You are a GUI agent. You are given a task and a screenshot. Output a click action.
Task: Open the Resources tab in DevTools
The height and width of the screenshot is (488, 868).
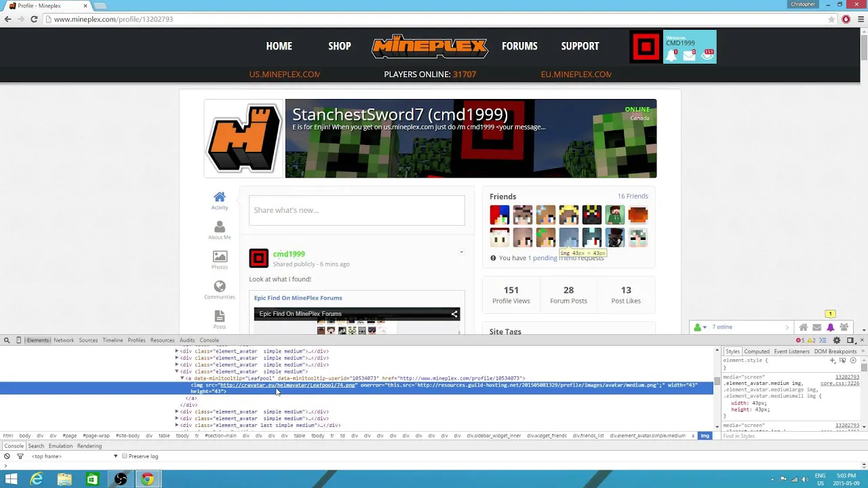162,340
